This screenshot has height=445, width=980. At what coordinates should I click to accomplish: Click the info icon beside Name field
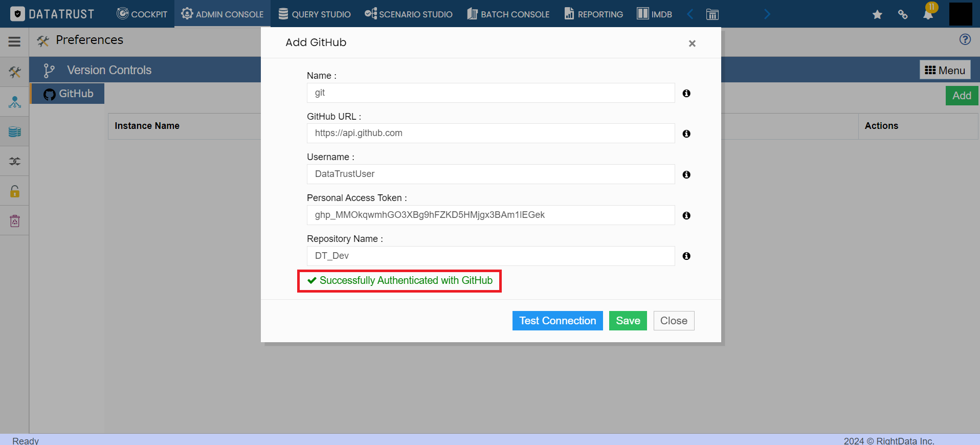coord(686,93)
